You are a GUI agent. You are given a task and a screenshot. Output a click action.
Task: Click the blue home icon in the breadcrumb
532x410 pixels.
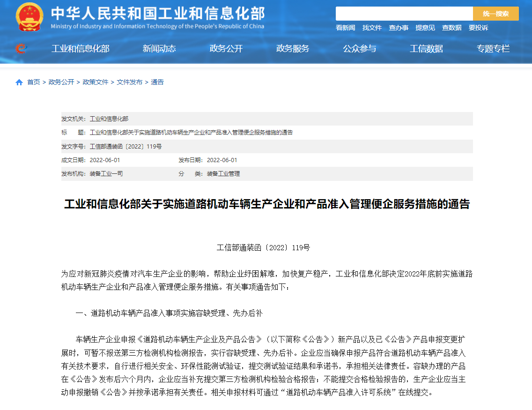tap(19, 82)
